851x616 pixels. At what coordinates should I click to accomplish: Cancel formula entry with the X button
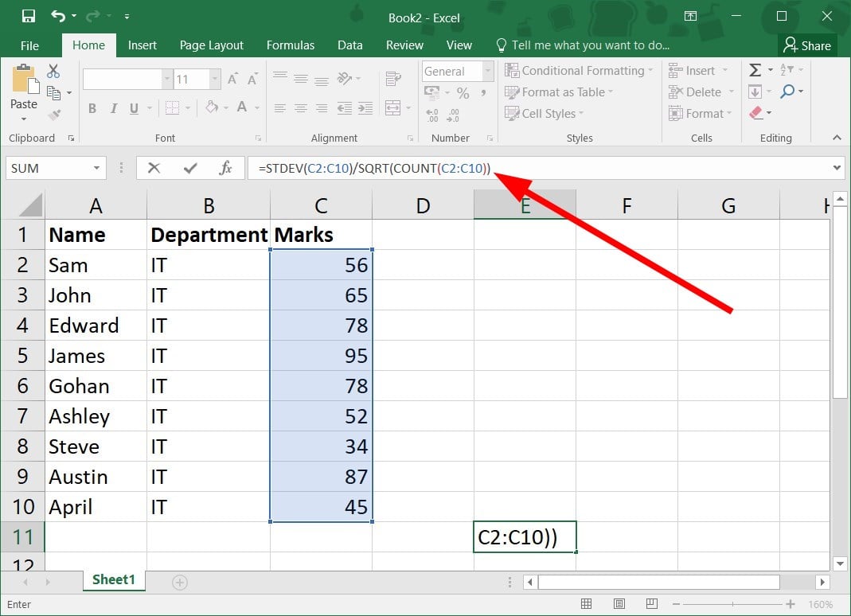(154, 168)
